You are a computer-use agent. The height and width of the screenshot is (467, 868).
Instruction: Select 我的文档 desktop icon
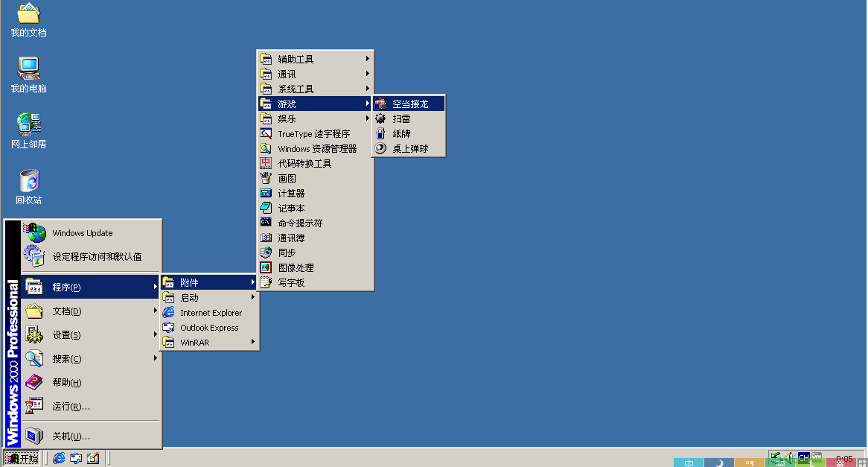click(x=29, y=21)
